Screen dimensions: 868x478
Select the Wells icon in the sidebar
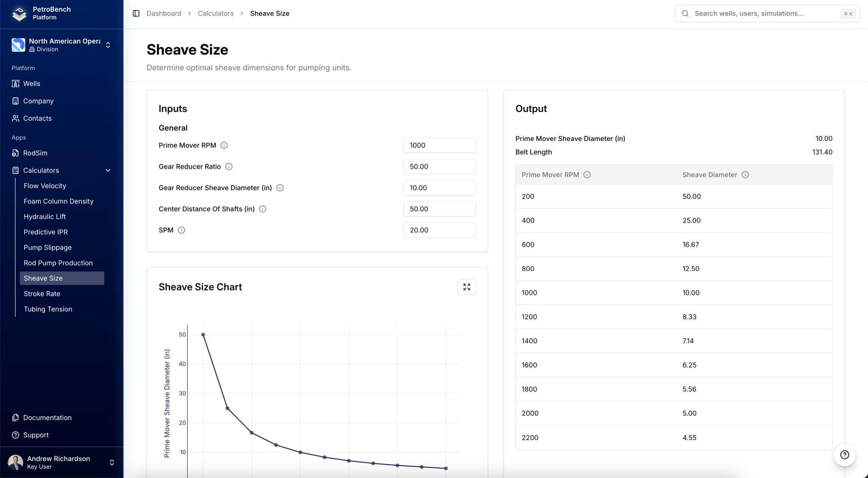pyautogui.click(x=15, y=84)
